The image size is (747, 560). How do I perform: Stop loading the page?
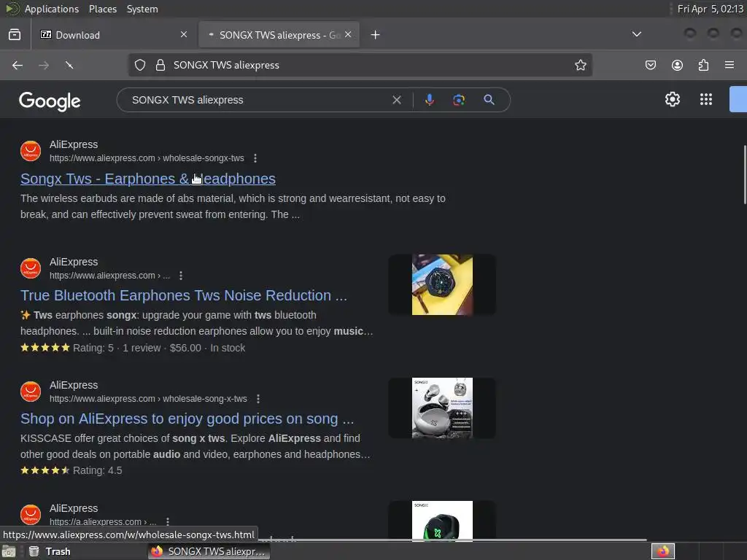(x=69, y=65)
